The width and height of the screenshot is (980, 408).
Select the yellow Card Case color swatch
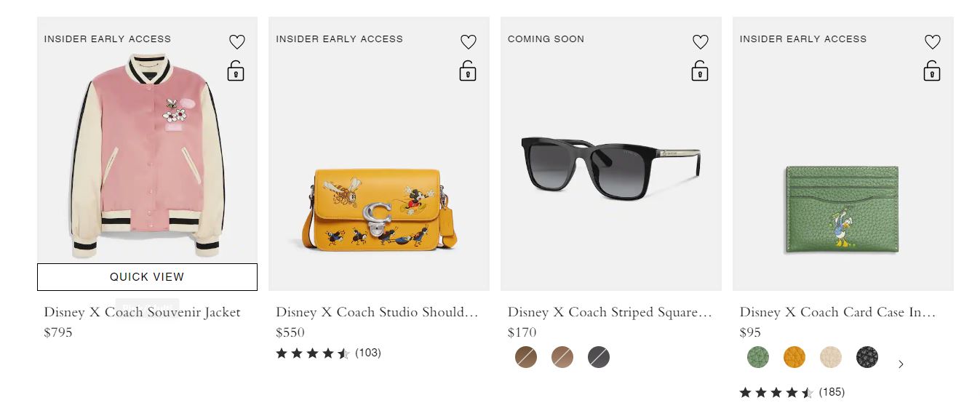794,357
